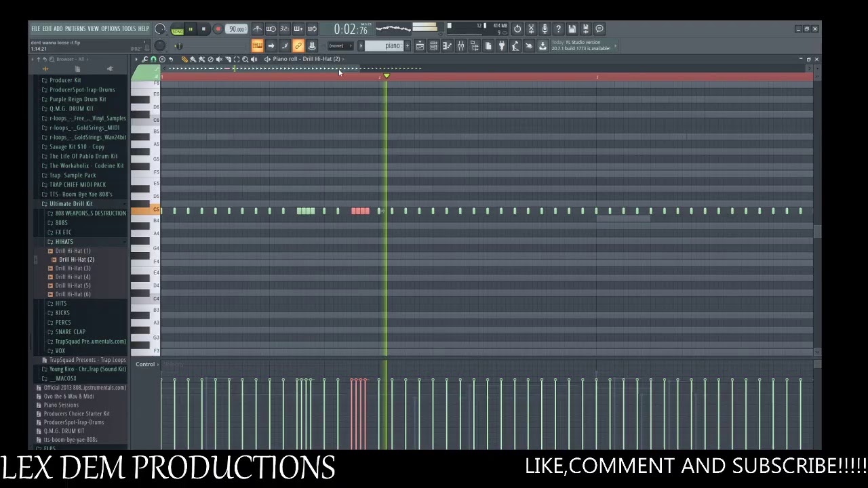This screenshot has width=868, height=488.
Task: Open the Control event lane selector
Action: pyautogui.click(x=145, y=364)
